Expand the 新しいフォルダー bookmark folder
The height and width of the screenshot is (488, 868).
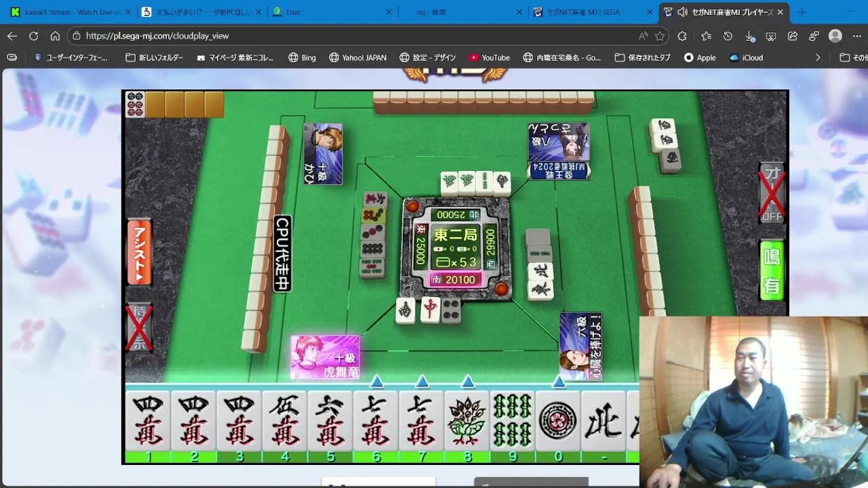pos(155,58)
